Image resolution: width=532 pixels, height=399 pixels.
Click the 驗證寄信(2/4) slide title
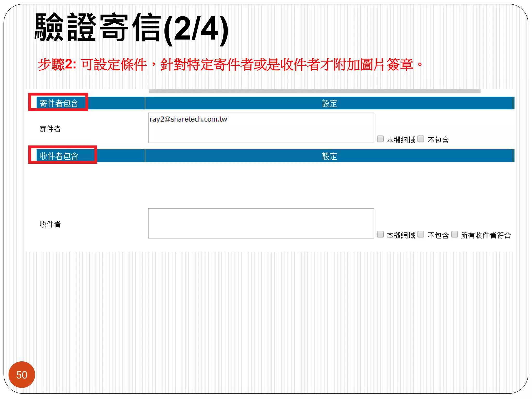(132, 29)
